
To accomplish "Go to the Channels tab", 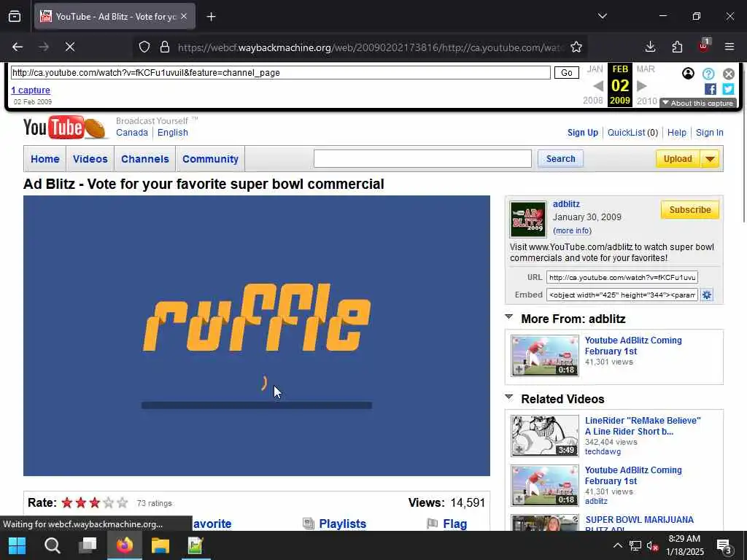I will [x=145, y=159].
